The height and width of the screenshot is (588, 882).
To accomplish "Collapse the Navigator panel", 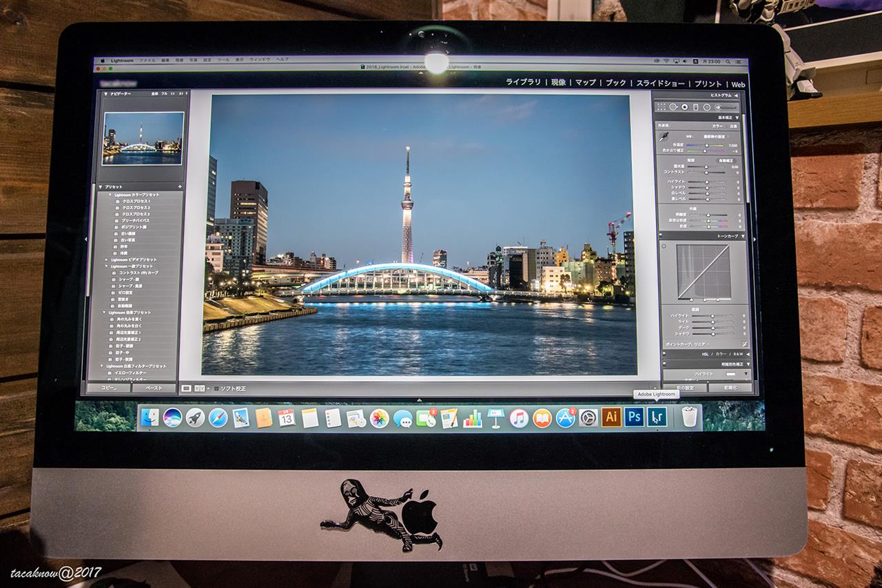I will click(105, 94).
